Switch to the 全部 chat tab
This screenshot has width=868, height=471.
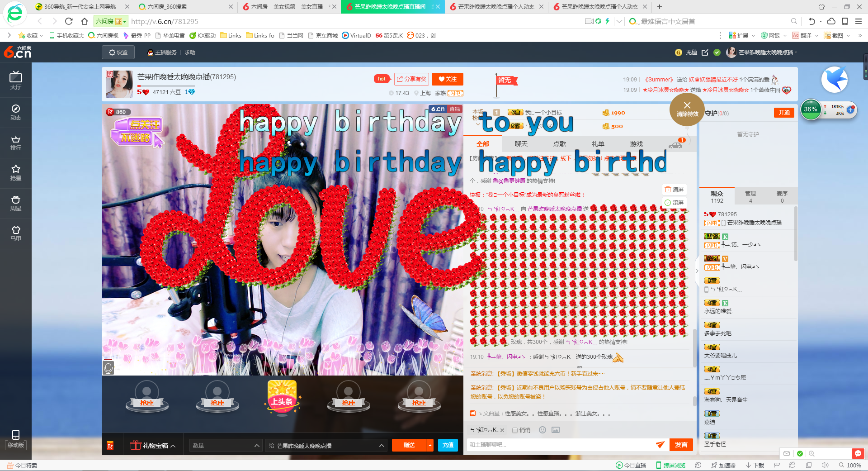point(483,144)
